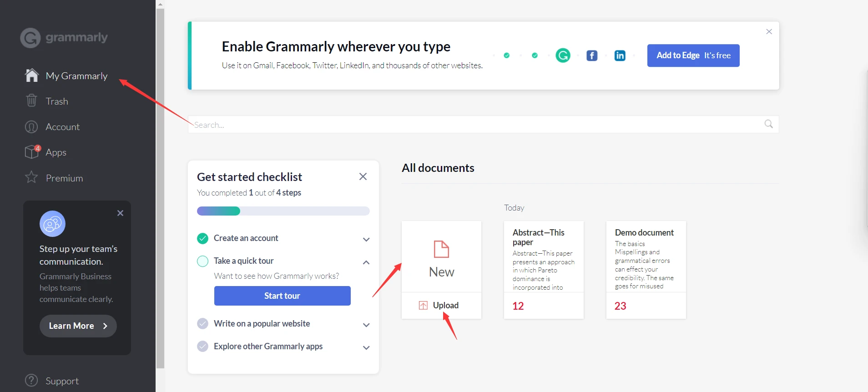Click the Start tour button
This screenshot has width=868, height=392.
[x=282, y=296]
